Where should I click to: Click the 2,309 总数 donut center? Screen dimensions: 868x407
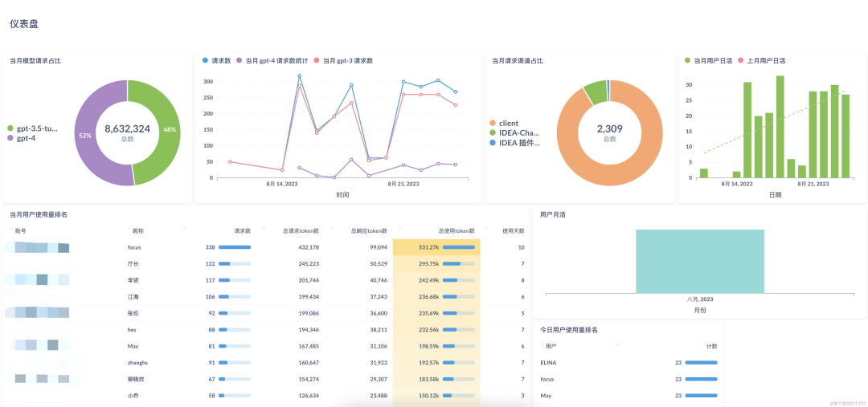click(609, 132)
